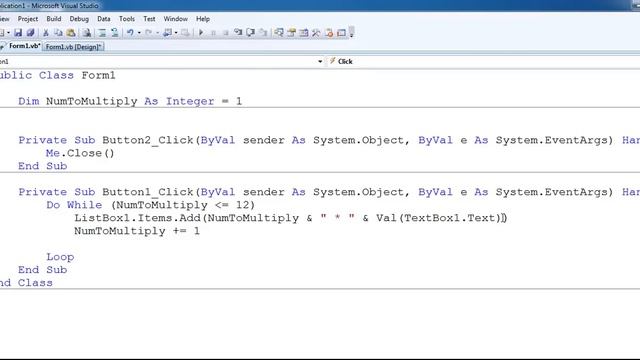The image size is (640, 360).
Task: Click the 'Me.Close()' line
Action: (x=80, y=153)
